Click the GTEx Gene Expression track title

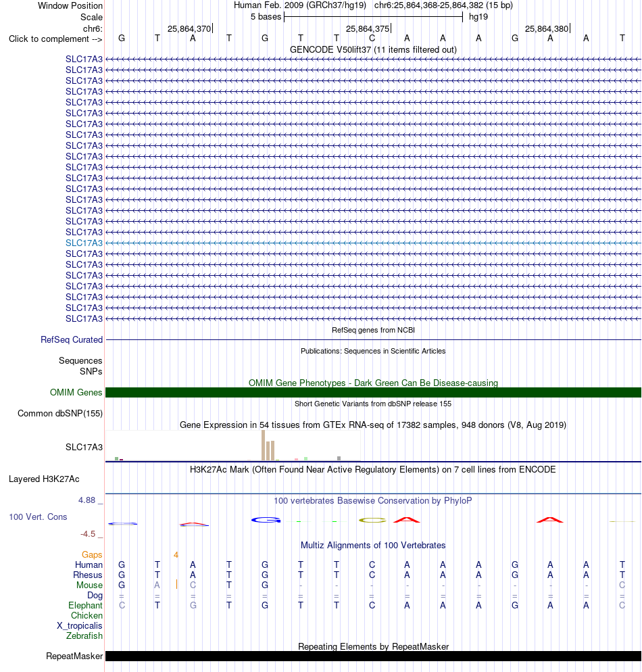373,425
